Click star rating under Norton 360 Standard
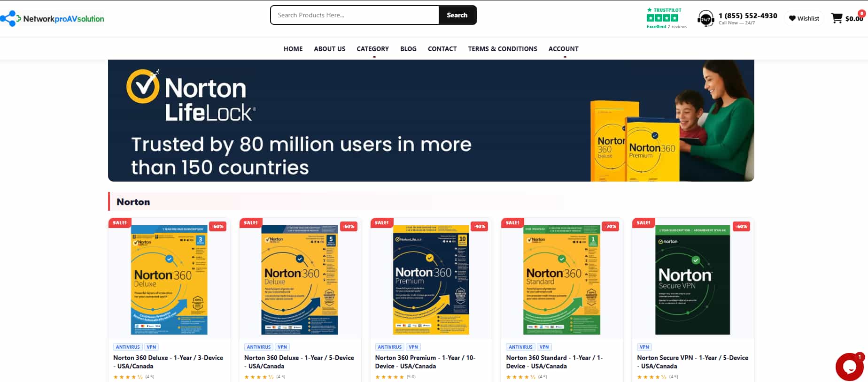Viewport: 868px width, 382px height. [x=527, y=377]
